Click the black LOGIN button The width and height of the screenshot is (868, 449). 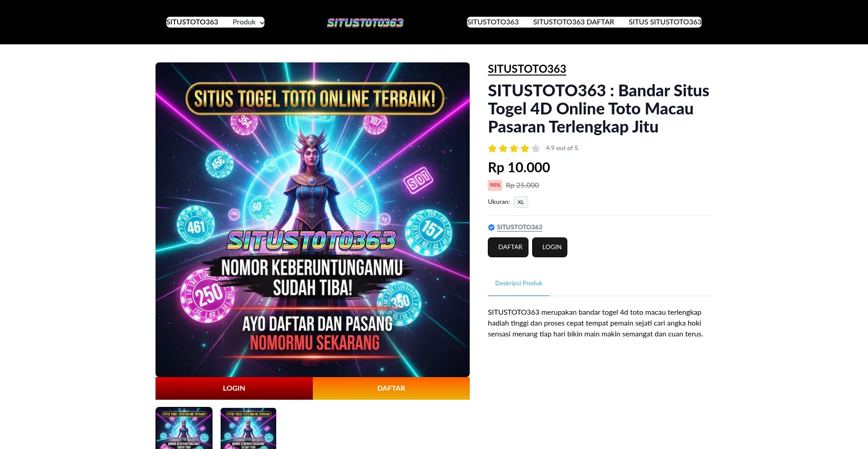tap(550, 247)
